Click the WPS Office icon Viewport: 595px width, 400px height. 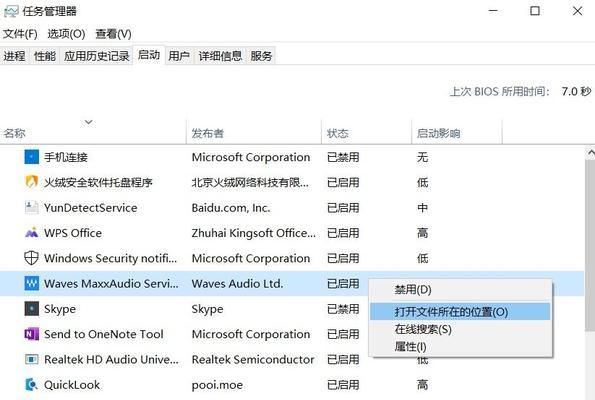(31, 233)
